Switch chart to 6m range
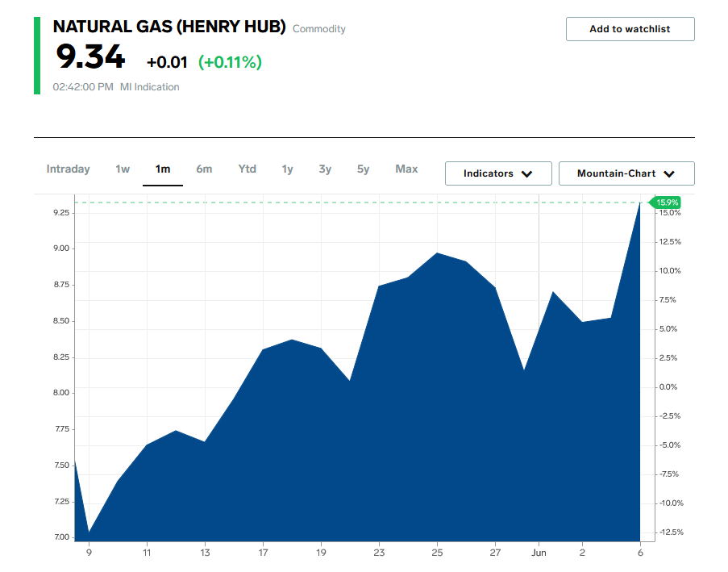 pyautogui.click(x=204, y=169)
